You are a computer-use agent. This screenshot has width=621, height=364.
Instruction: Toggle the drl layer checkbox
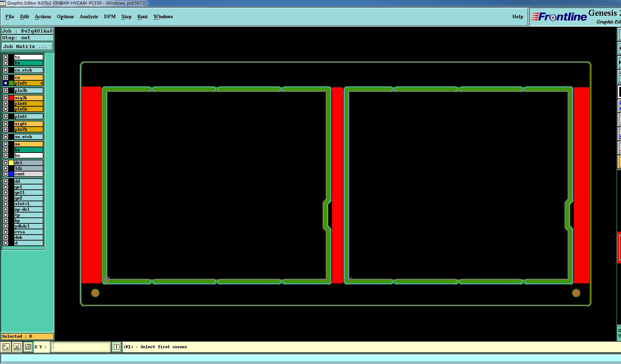[6, 163]
